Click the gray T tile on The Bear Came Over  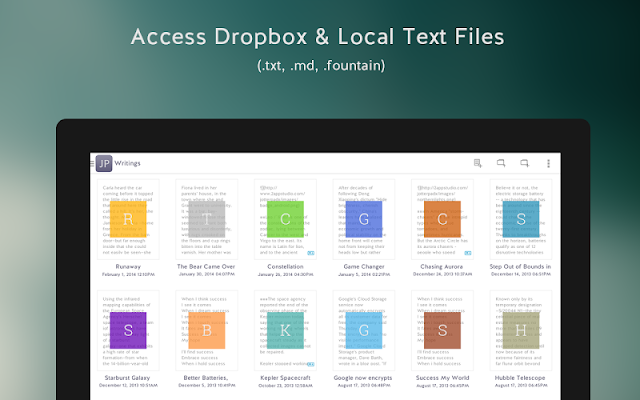point(207,219)
